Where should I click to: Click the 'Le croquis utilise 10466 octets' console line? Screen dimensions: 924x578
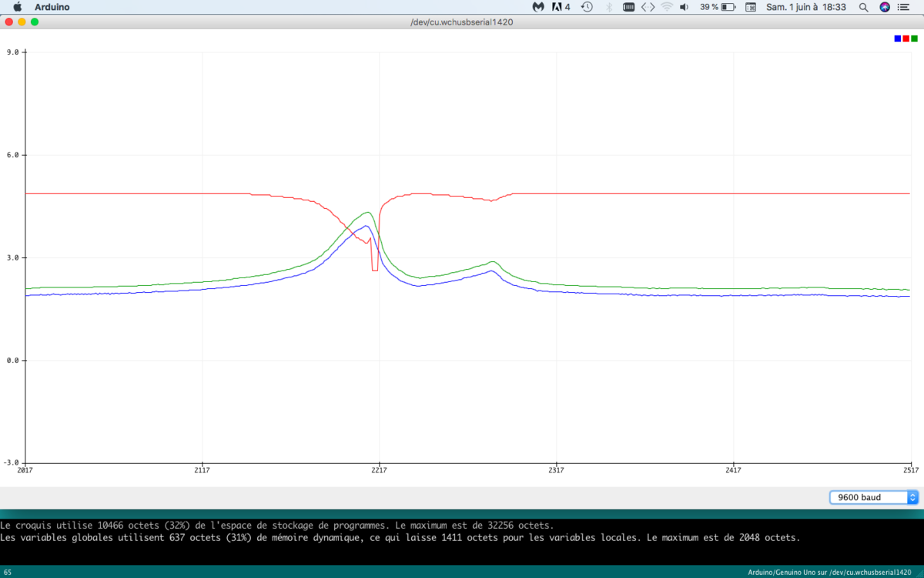click(x=276, y=526)
